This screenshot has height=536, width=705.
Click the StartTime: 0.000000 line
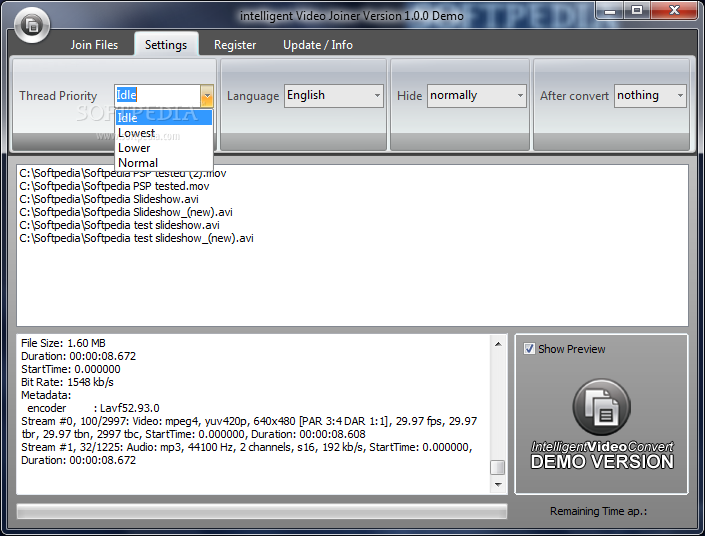coord(71,369)
